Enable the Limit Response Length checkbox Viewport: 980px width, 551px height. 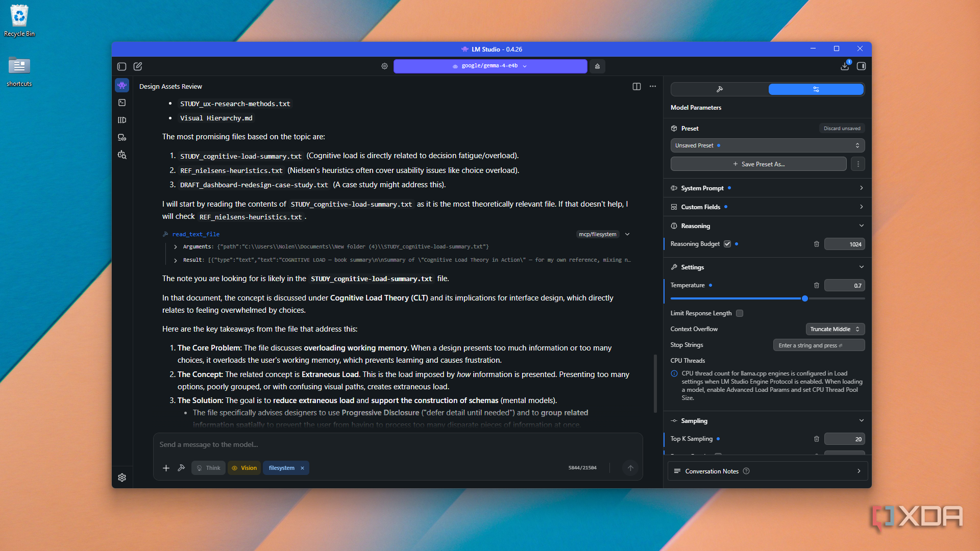[x=740, y=313]
